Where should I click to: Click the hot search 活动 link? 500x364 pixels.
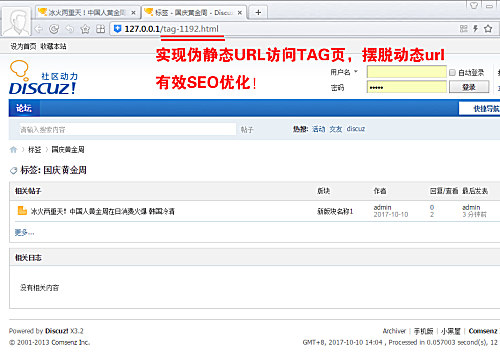click(318, 129)
